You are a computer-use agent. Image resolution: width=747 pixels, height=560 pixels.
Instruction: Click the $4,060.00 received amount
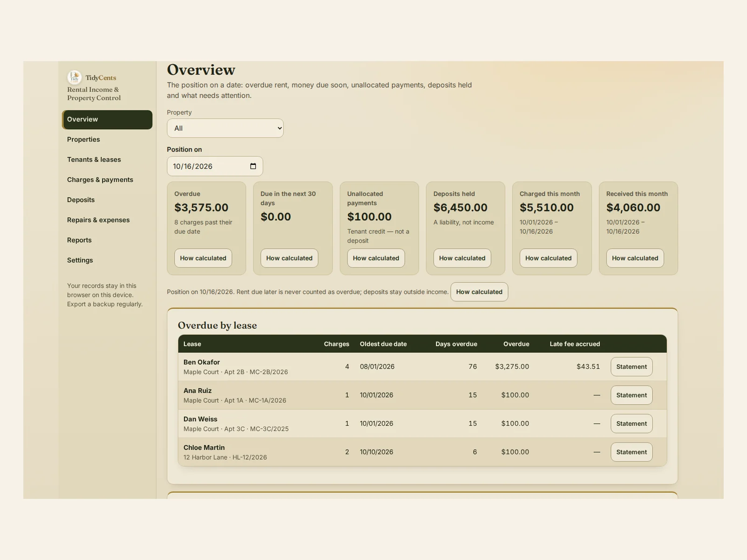(633, 208)
